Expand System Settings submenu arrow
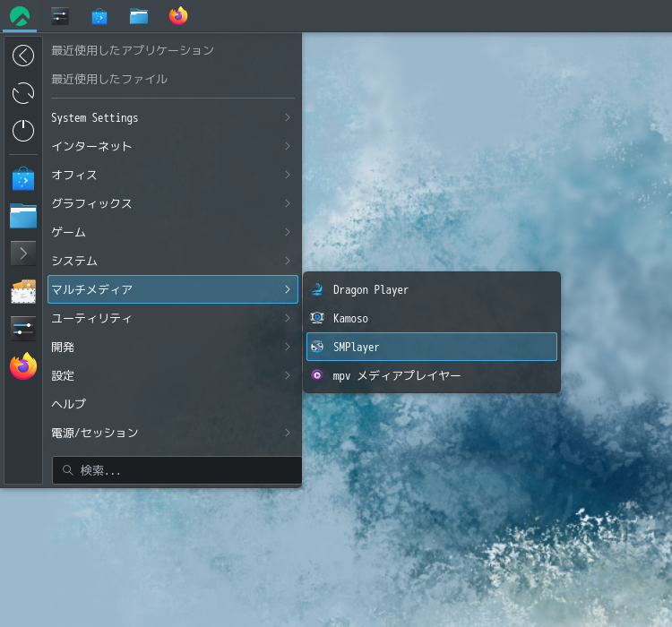The width and height of the screenshot is (672, 627). pos(288,117)
